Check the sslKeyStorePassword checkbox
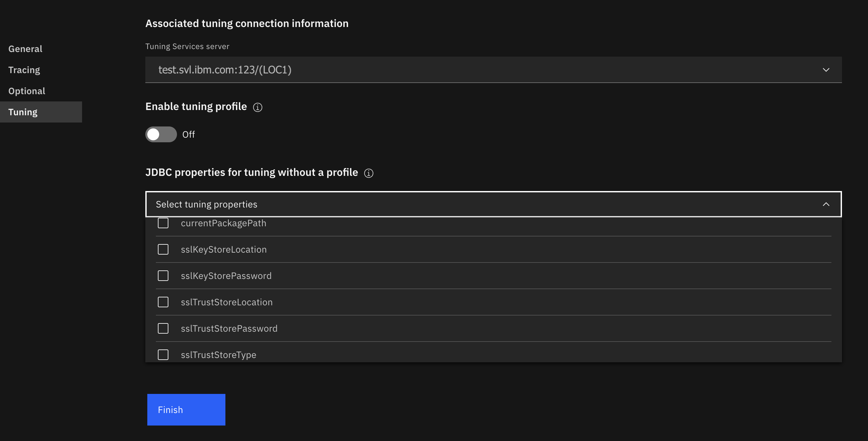868x441 pixels. [x=163, y=275]
